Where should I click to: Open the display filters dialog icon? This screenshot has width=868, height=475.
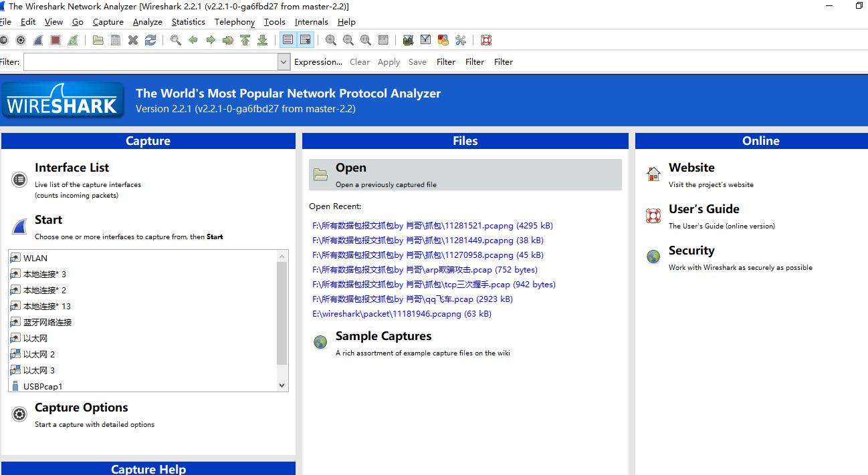[426, 40]
